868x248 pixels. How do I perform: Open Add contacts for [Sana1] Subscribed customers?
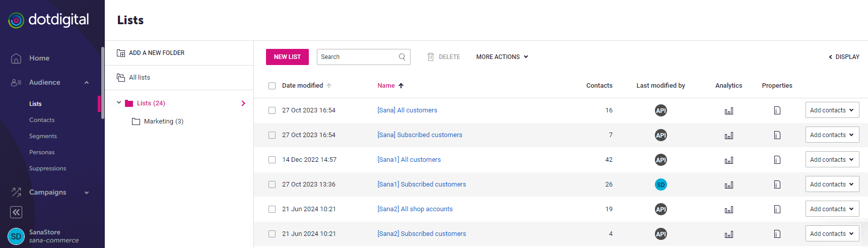(x=832, y=184)
